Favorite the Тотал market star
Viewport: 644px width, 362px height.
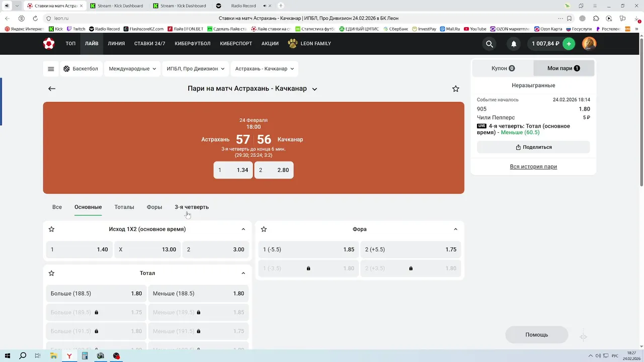(x=51, y=274)
